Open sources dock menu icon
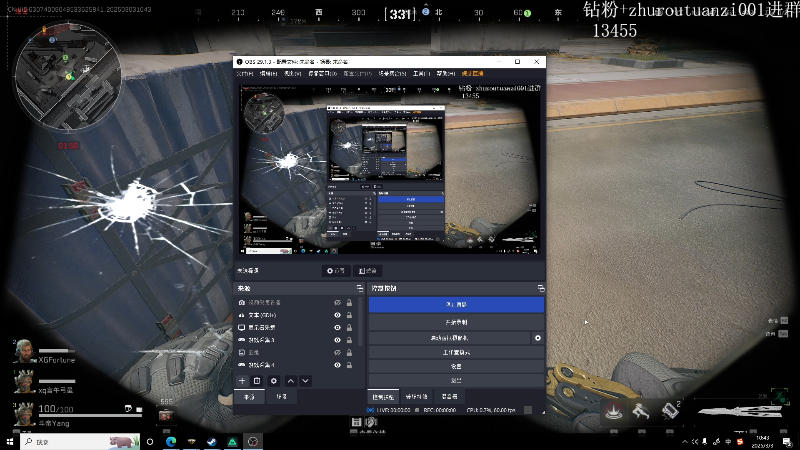The image size is (800, 450). [x=360, y=288]
